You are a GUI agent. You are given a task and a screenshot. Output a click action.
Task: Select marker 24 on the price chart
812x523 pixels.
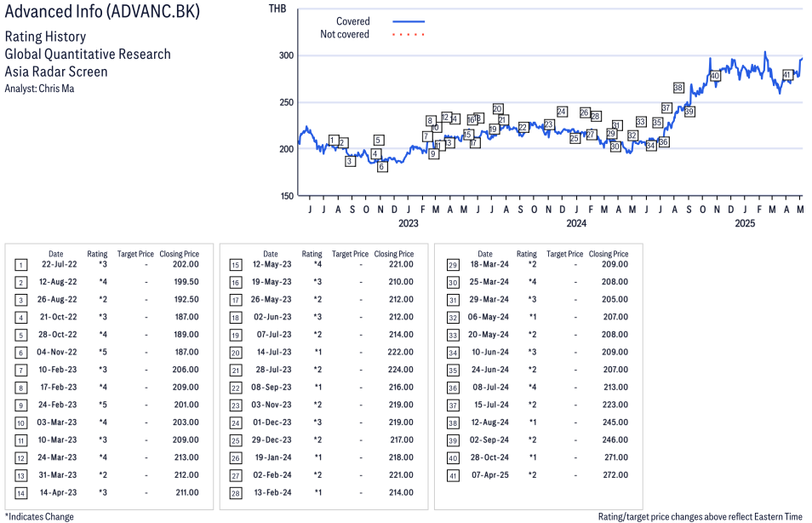(562, 112)
